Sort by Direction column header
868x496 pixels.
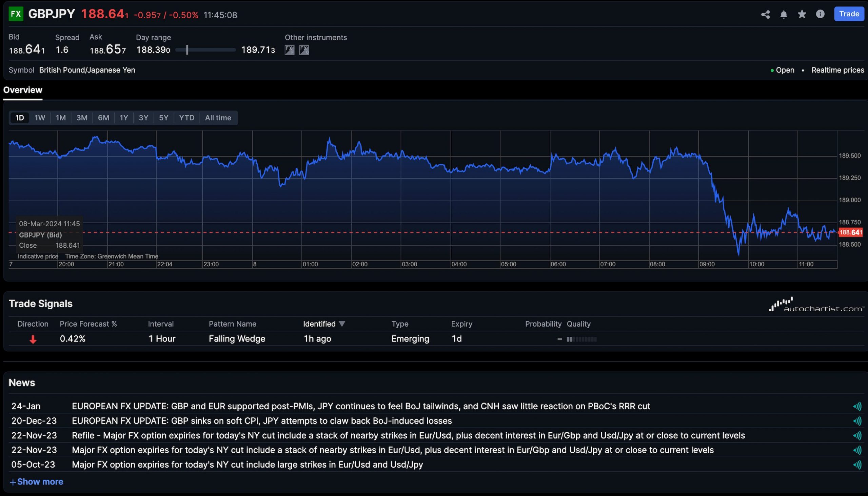[33, 324]
